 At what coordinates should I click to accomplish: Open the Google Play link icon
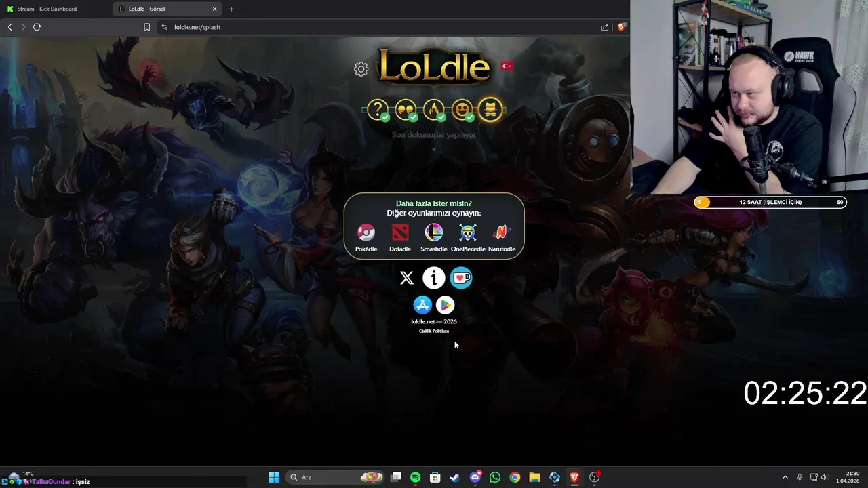tap(446, 305)
